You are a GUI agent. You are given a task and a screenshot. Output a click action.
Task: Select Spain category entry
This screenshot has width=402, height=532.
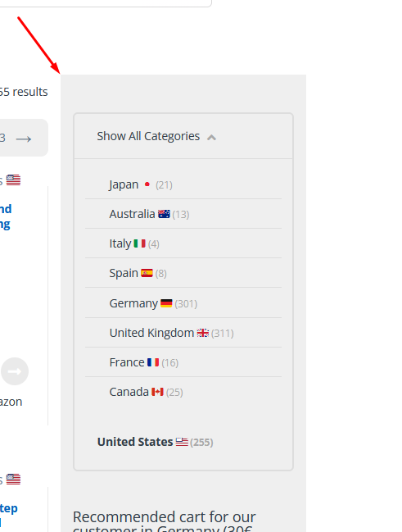124,273
